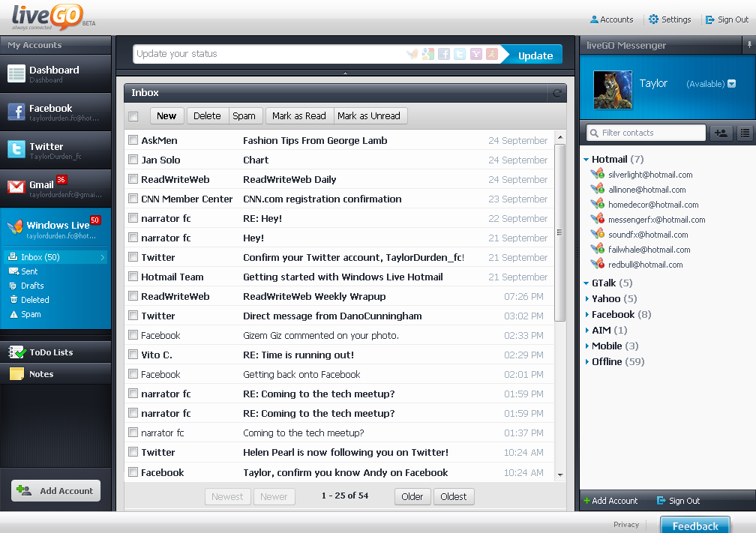Screen dimensions: 756x533
Task: Pin the liveGO Messenger panel
Action: (x=749, y=45)
